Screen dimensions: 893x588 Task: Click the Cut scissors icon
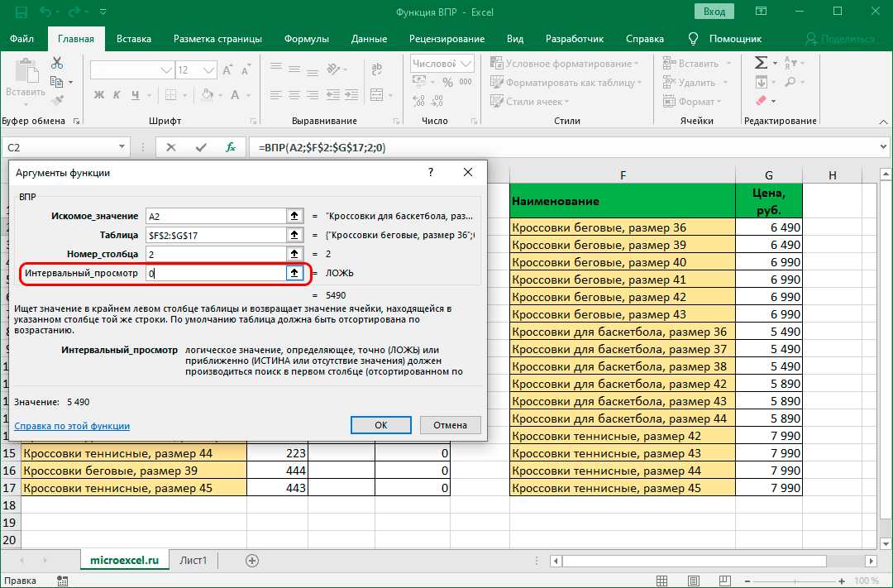[x=57, y=63]
